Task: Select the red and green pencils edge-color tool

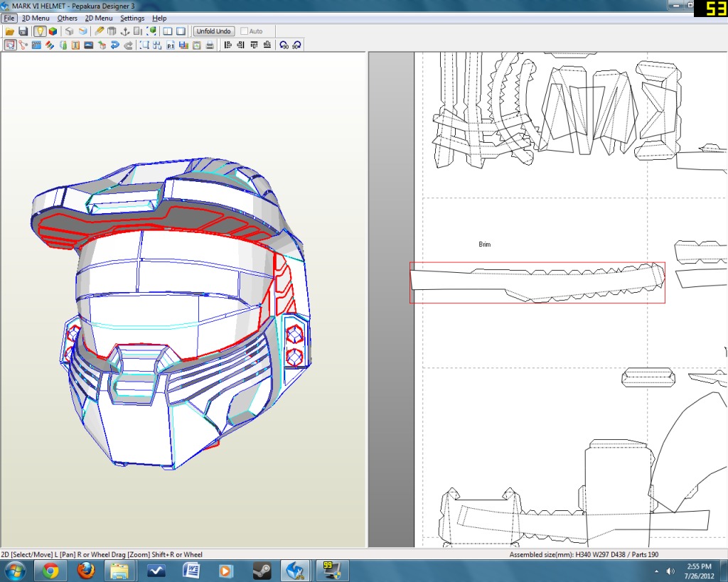Action: tap(50, 45)
